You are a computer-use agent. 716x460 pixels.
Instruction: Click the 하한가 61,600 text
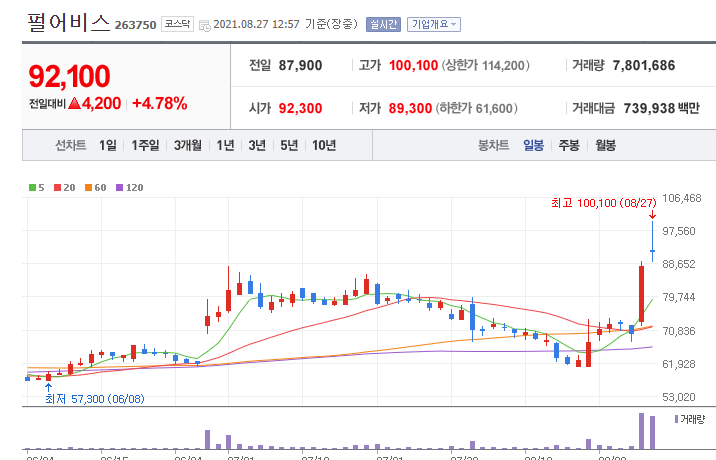pyautogui.click(x=476, y=108)
